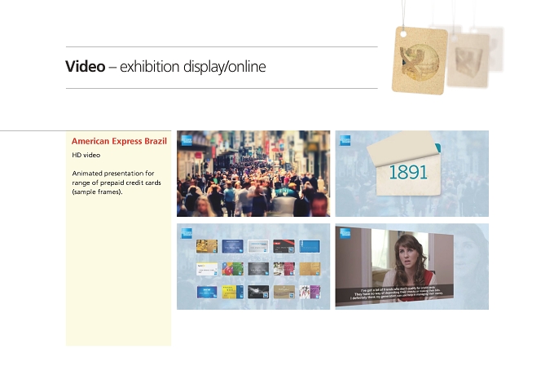Click the Amex logo on the interview frame
Image resolution: width=554 pixels, height=392 pixels.
point(345,233)
